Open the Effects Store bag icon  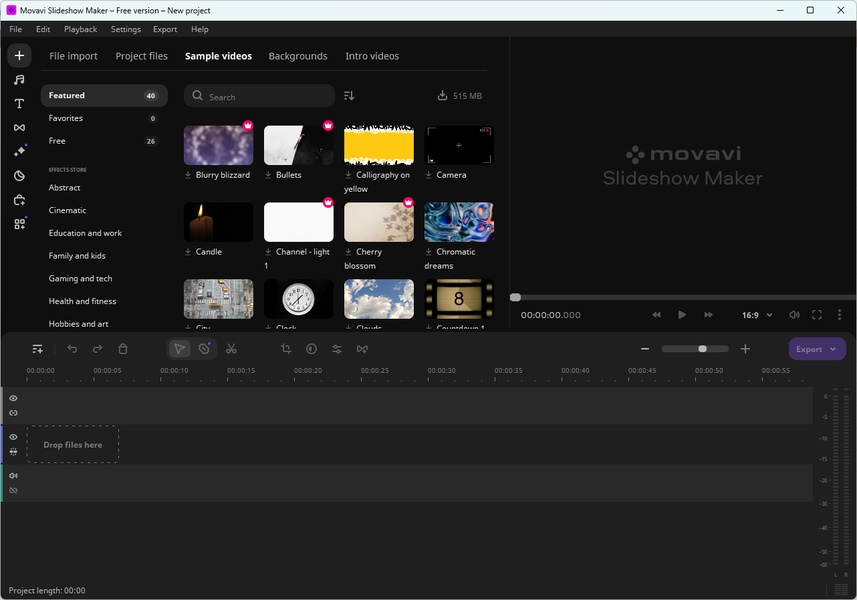(x=19, y=200)
